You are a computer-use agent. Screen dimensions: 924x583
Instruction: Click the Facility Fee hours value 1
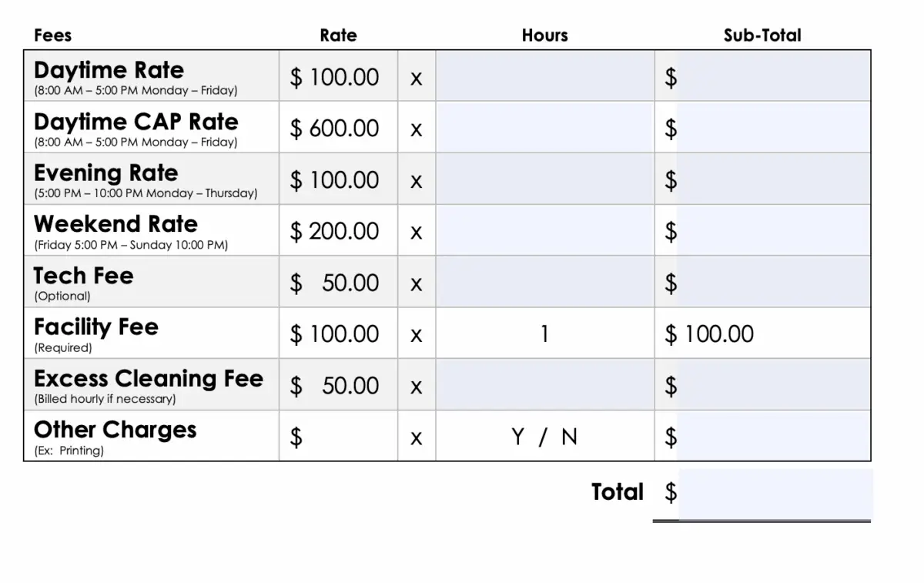click(x=544, y=333)
